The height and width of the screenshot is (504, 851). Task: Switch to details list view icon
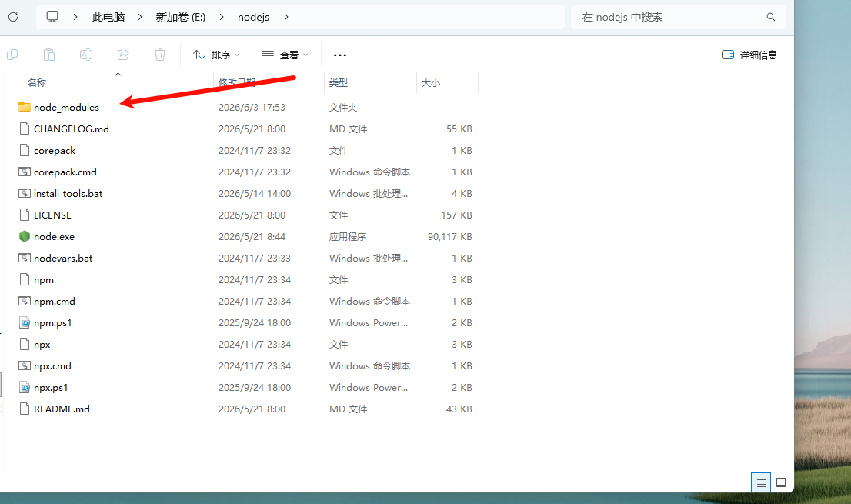(761, 482)
